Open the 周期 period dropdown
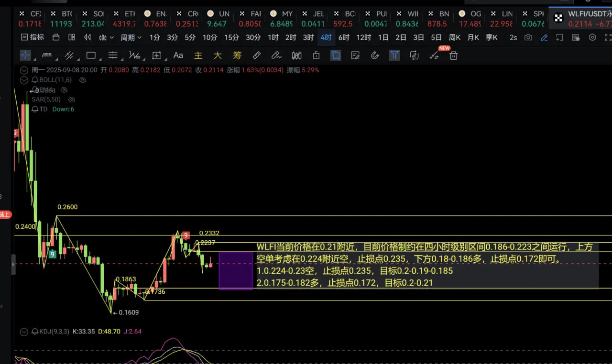The image size is (612, 364). click(131, 37)
